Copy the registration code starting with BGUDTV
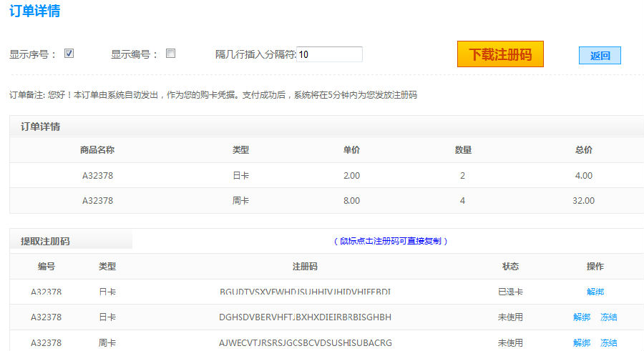The height and width of the screenshot is (351, 644). [x=305, y=292]
